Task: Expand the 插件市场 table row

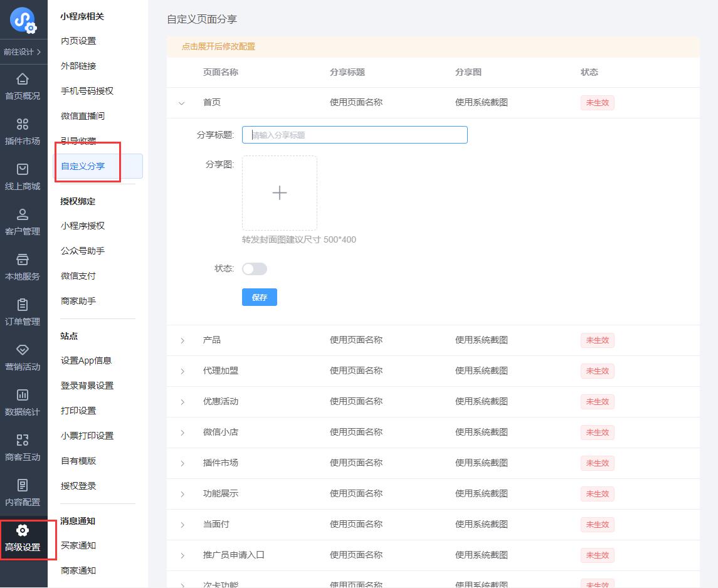Action: point(182,463)
